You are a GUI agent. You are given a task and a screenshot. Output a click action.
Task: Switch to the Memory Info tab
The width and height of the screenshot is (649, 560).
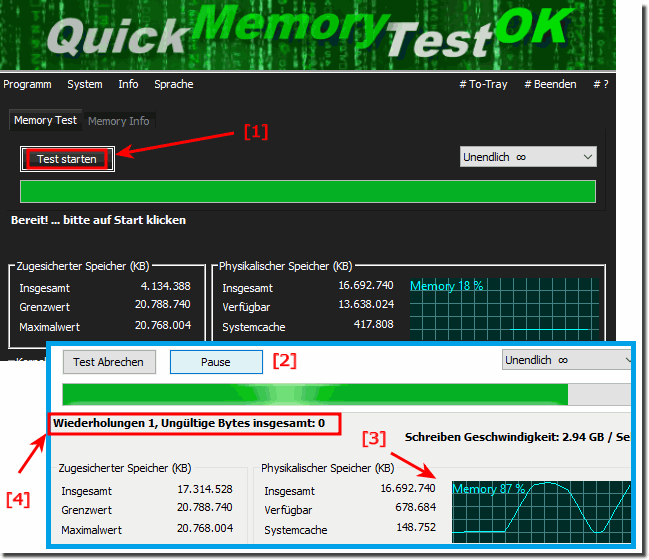pyautogui.click(x=119, y=121)
